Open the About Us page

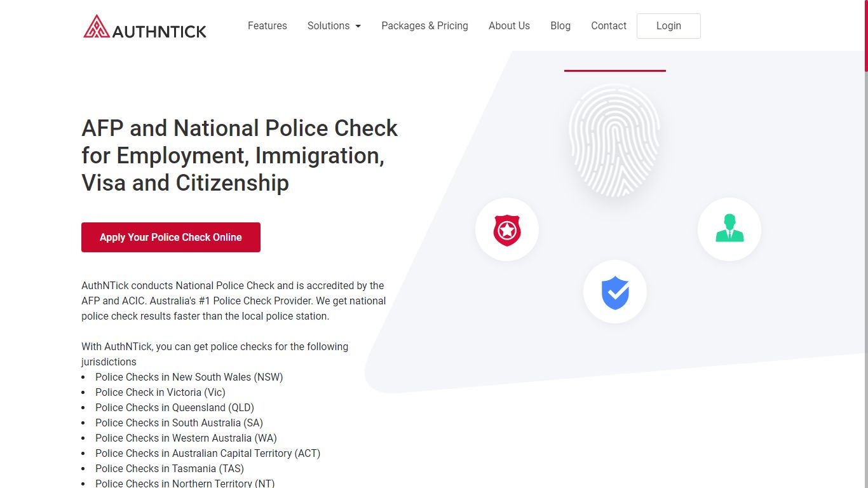[509, 26]
